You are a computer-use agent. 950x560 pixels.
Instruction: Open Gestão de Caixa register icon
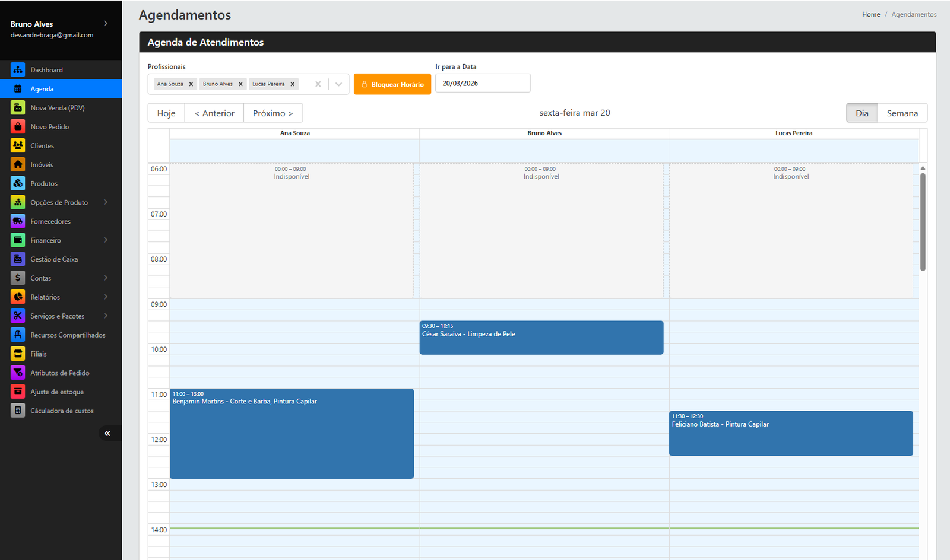tap(18, 259)
